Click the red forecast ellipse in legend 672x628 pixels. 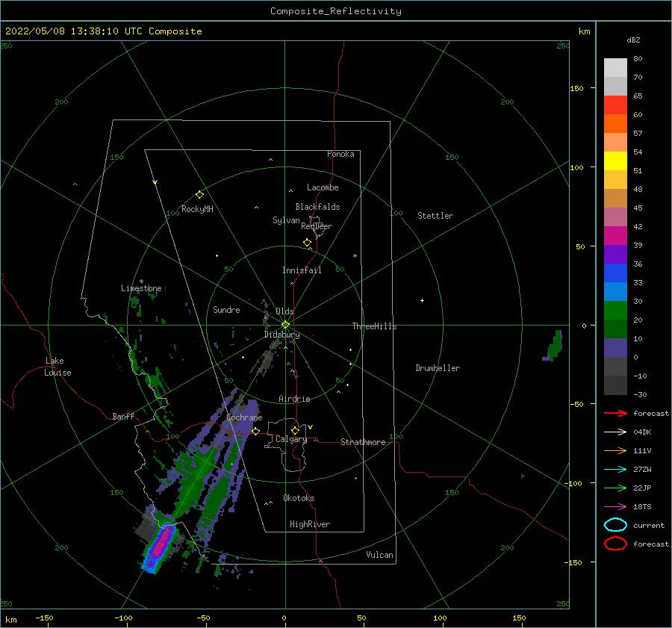tap(615, 544)
